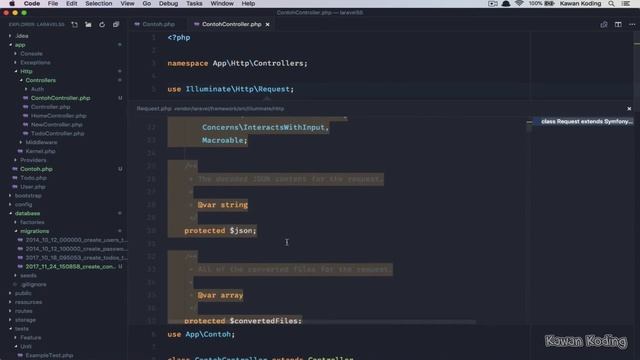Expand the .idea folder

(22, 36)
